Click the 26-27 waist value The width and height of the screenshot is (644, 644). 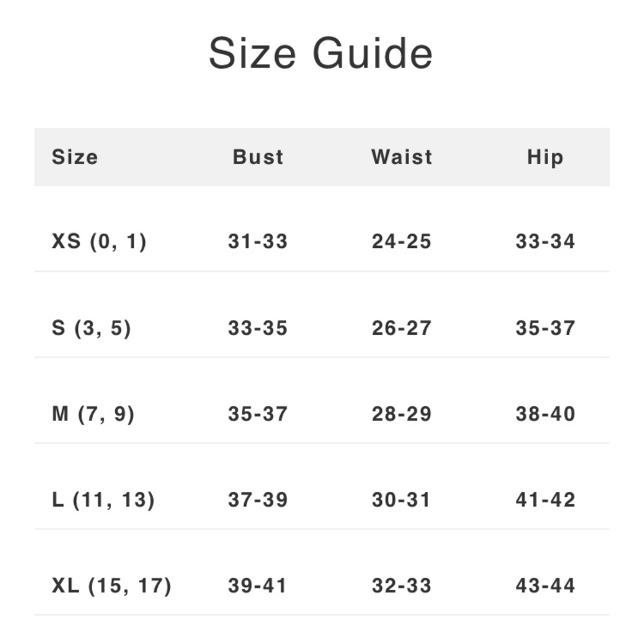click(x=401, y=328)
